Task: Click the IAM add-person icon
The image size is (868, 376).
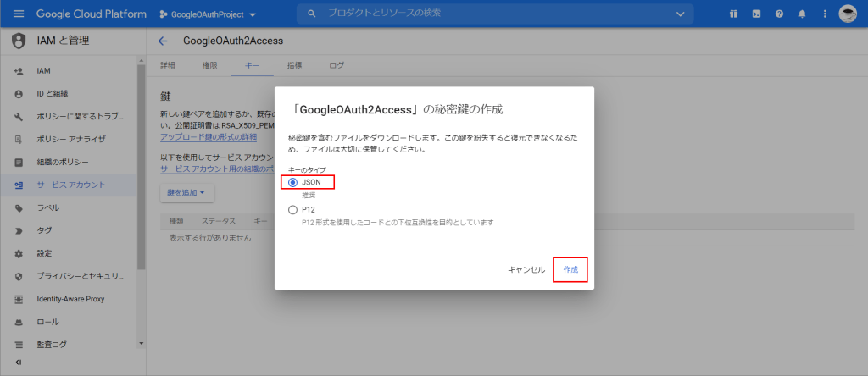Action: click(x=19, y=71)
